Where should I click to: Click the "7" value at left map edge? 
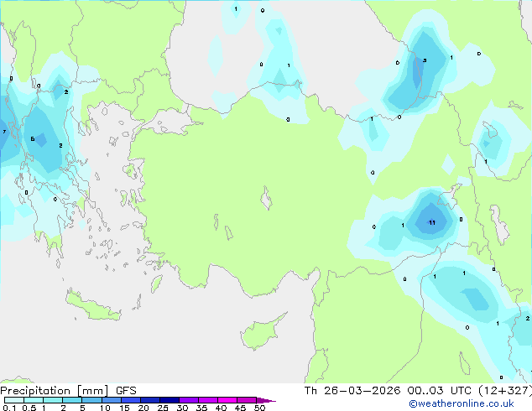(x=4, y=132)
